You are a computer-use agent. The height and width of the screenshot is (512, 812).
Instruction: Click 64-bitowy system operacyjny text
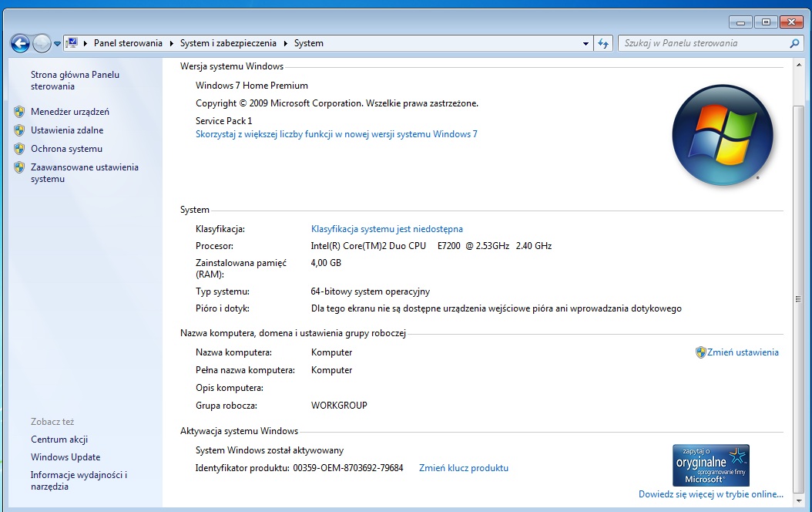pyautogui.click(x=371, y=291)
